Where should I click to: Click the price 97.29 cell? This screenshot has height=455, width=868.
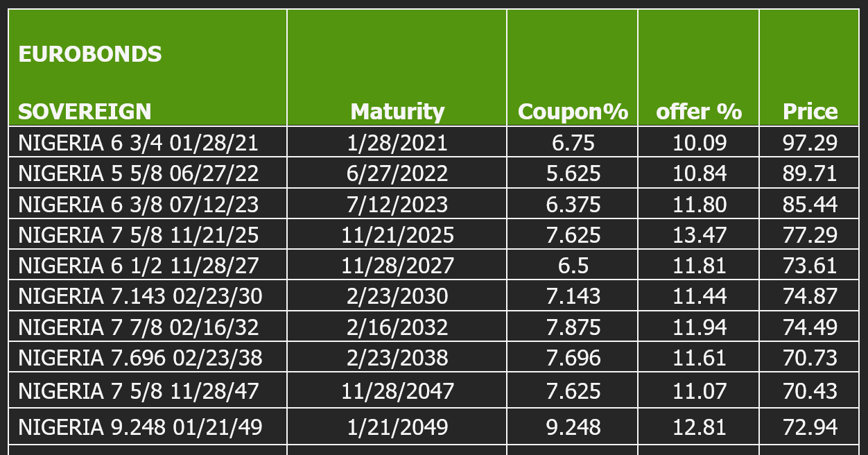[810, 142]
